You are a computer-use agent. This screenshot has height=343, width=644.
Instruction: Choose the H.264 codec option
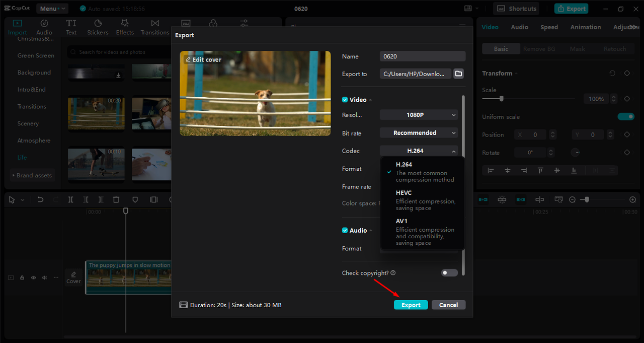(423, 172)
